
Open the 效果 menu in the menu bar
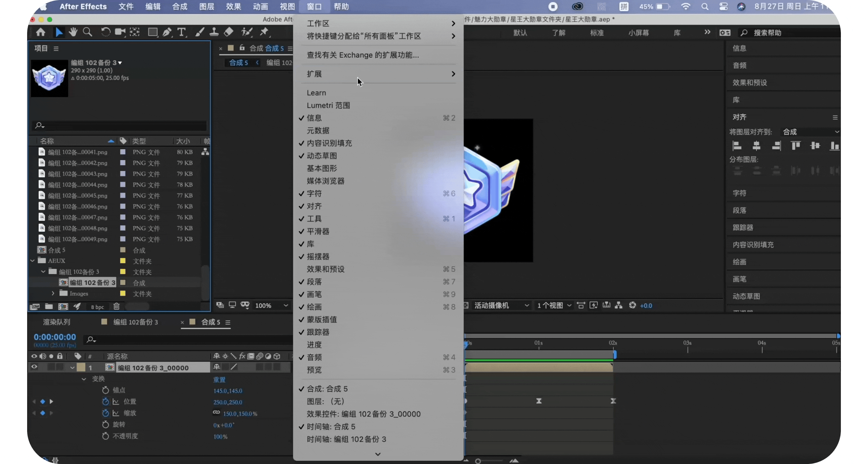point(233,6)
